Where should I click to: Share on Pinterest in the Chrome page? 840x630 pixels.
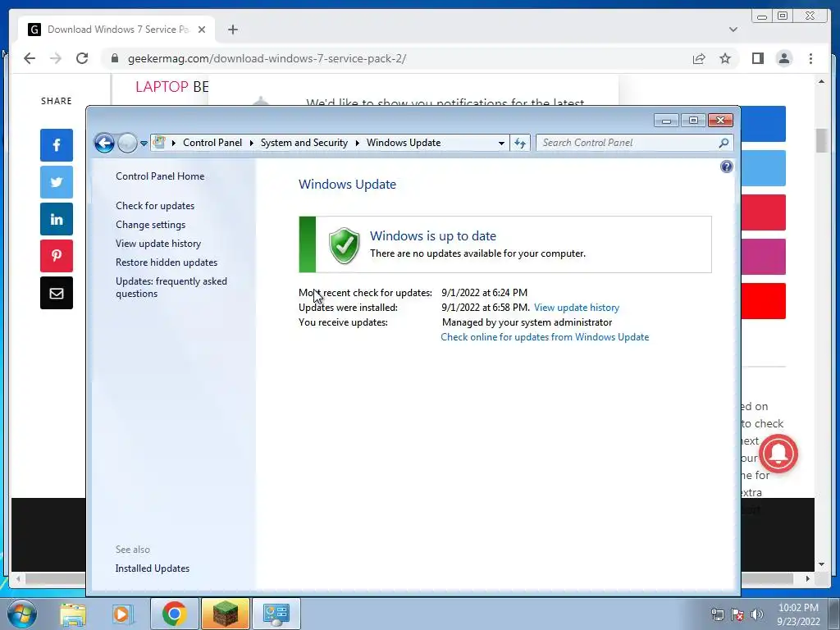[x=57, y=256]
